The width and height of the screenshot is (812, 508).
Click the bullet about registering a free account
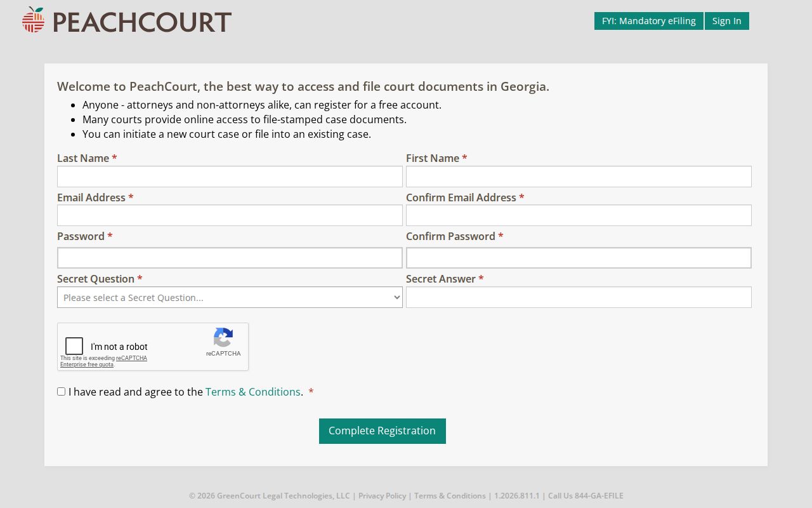pyautogui.click(x=262, y=105)
